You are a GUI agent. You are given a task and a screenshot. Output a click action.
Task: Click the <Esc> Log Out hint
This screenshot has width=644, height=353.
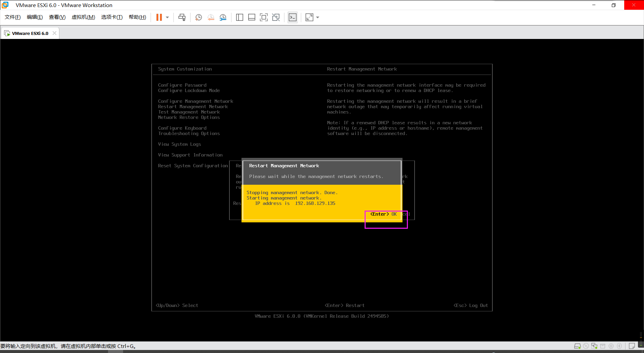point(471,306)
